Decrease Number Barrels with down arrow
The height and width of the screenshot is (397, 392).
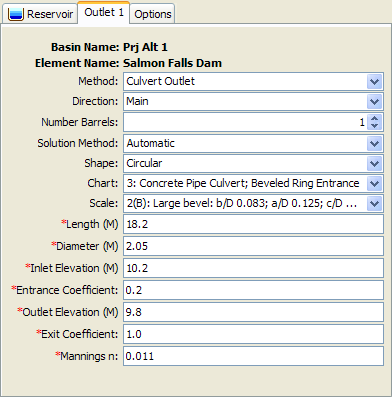(x=374, y=126)
